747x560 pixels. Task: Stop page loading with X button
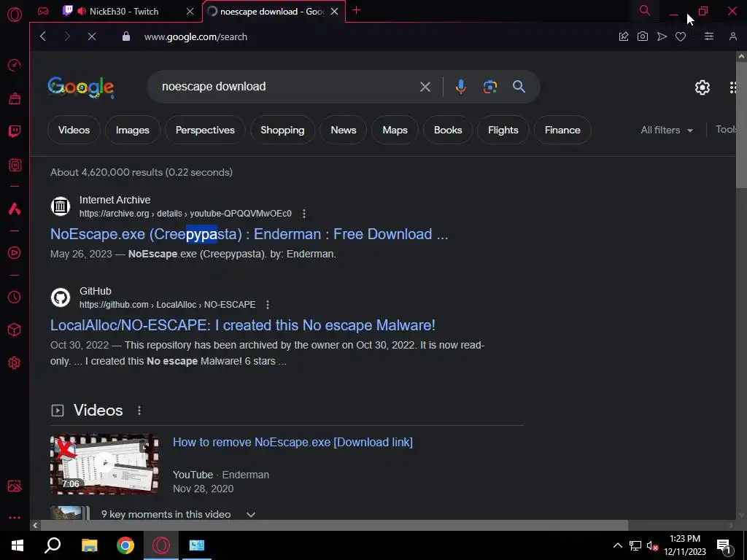[92, 36]
